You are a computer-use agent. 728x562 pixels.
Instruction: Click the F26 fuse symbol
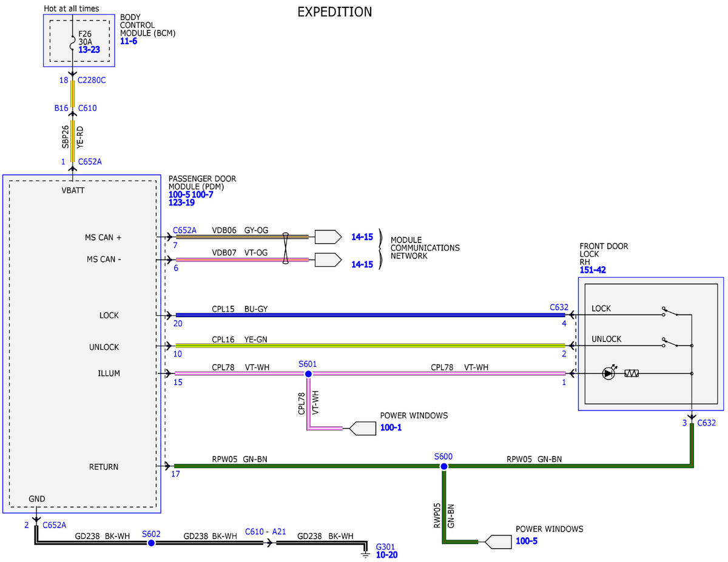click(73, 44)
